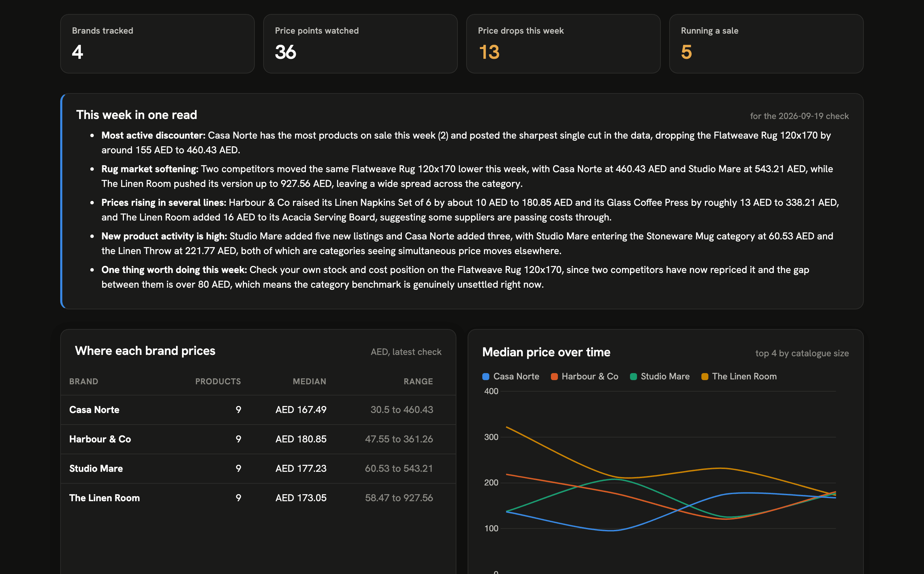Click the Brands tracked value 4

tap(77, 52)
